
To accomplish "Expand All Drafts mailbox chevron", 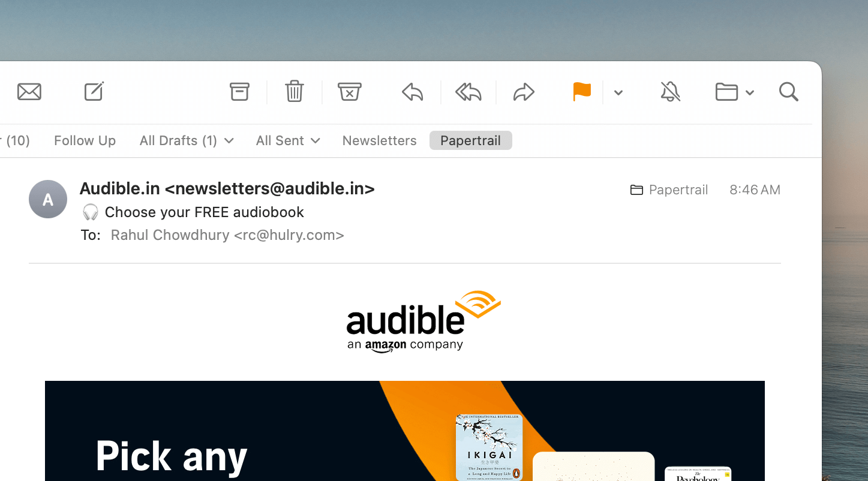I will point(229,141).
